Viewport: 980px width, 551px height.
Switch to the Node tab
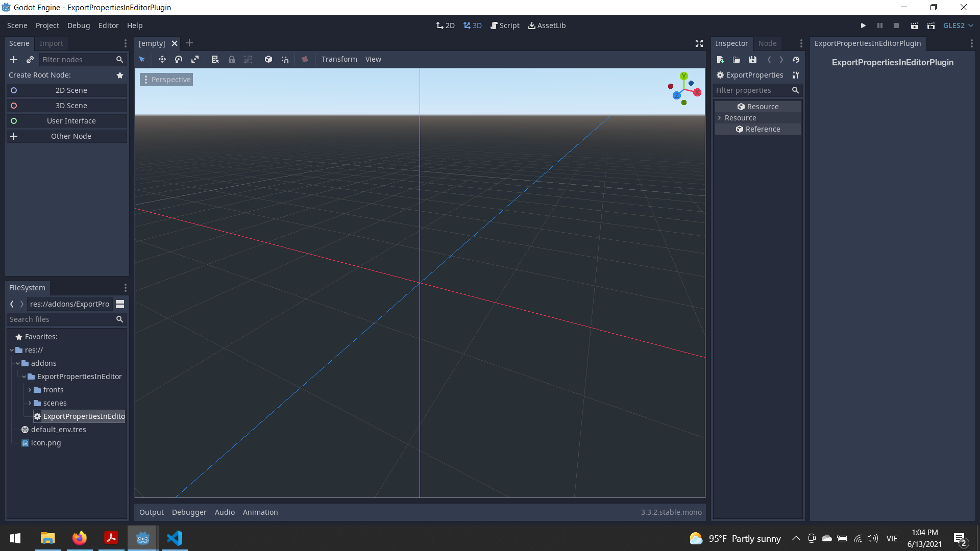(x=767, y=43)
